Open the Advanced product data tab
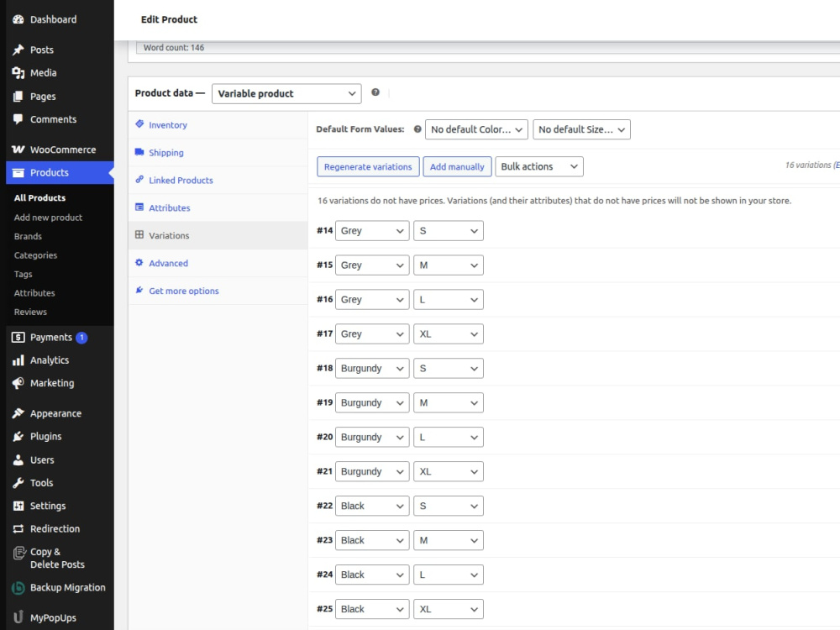 (218, 263)
